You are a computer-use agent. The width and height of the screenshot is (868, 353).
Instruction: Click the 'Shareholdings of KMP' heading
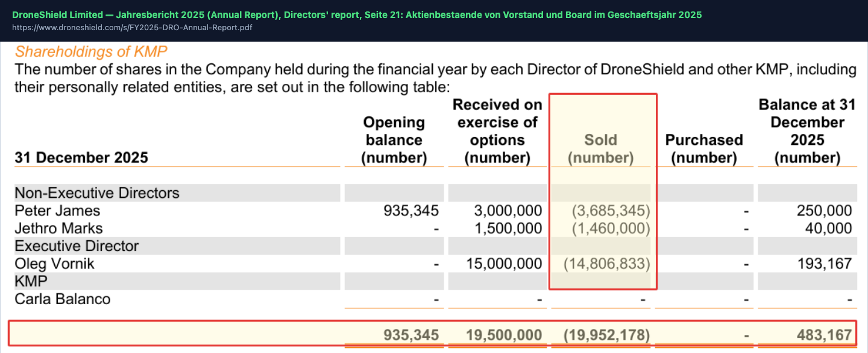tap(91, 51)
